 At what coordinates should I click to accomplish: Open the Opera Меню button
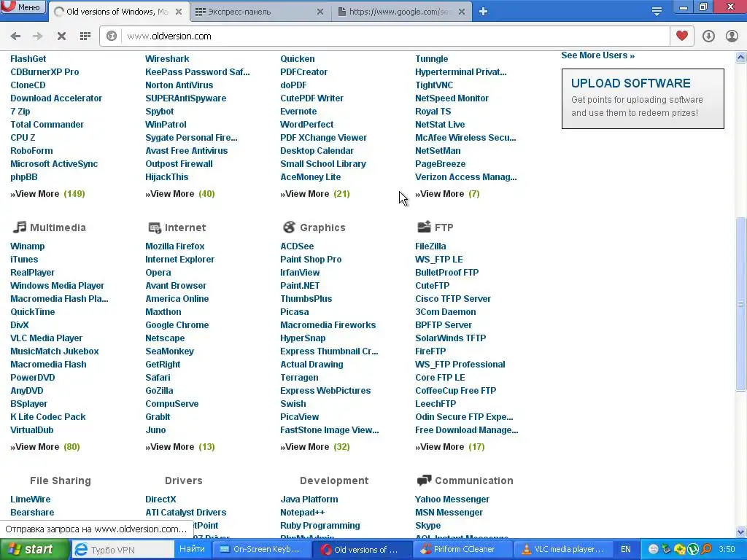pos(23,7)
